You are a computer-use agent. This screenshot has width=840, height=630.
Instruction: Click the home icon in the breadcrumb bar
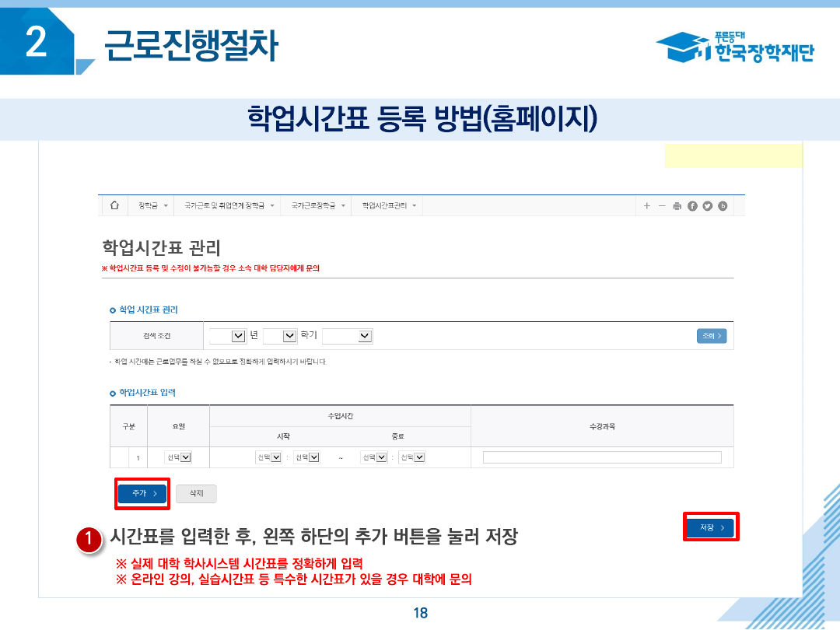[x=115, y=205]
